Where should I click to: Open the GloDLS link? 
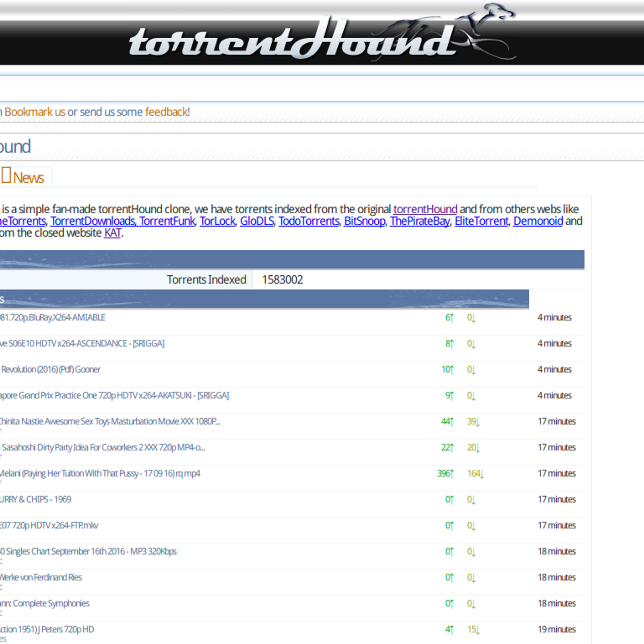[x=257, y=221]
